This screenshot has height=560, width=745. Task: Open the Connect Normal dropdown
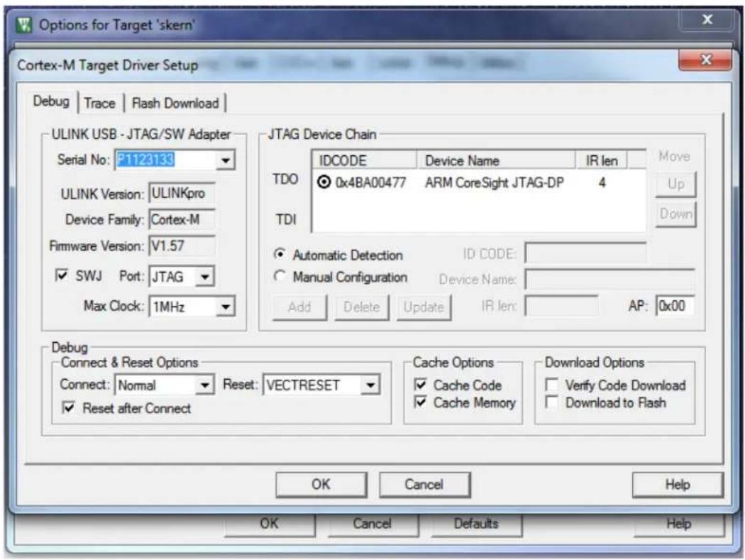click(x=205, y=385)
